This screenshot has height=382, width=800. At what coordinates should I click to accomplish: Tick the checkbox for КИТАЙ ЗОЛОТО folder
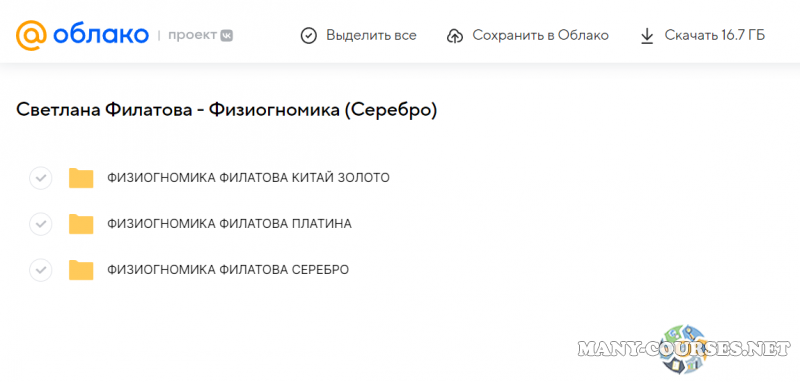(x=41, y=178)
